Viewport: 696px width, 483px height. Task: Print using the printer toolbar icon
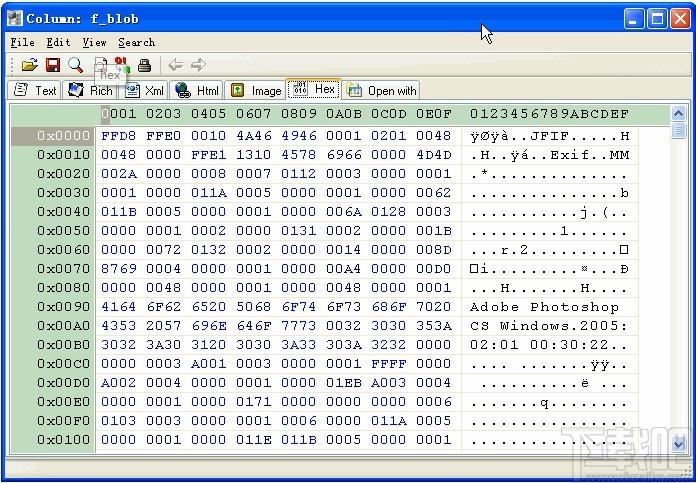pos(145,65)
